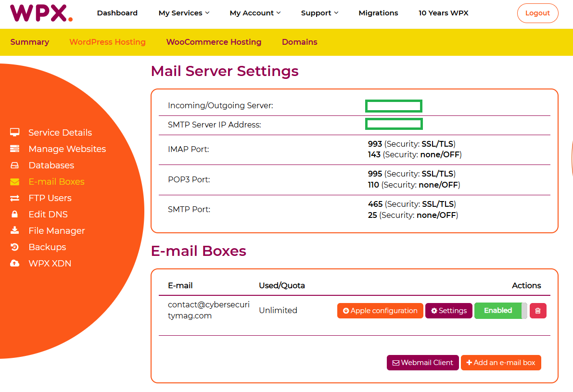Select E-mail Boxes in the sidebar
This screenshot has height=392, width=573.
[56, 181]
